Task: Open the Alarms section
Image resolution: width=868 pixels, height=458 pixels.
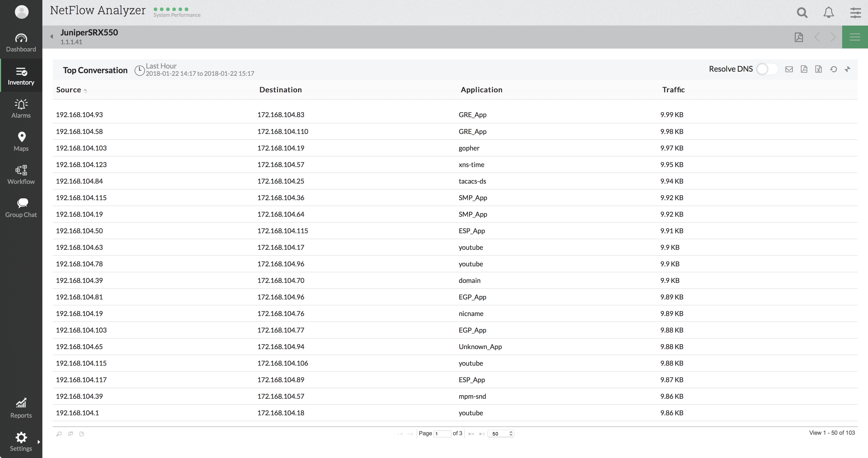Action: point(21,109)
